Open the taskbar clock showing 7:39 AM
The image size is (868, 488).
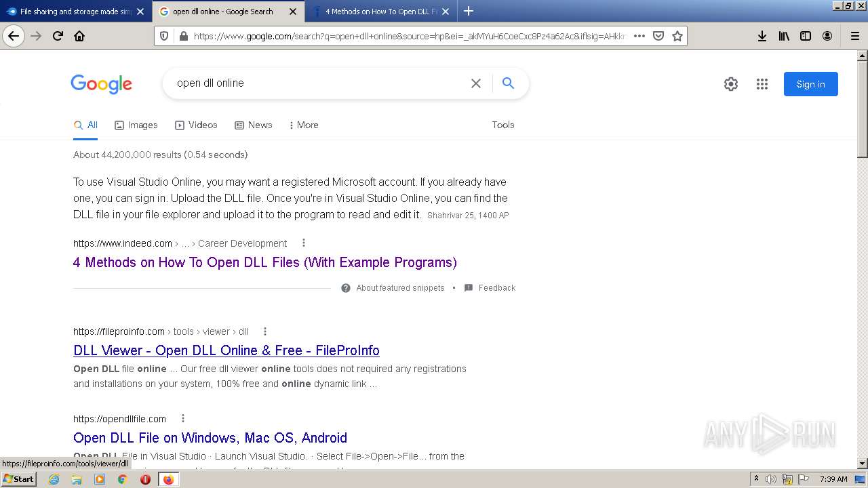pyautogui.click(x=833, y=479)
